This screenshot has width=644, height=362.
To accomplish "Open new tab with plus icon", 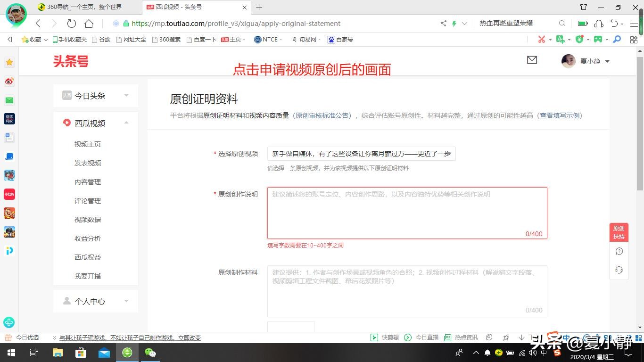I will coord(259,7).
